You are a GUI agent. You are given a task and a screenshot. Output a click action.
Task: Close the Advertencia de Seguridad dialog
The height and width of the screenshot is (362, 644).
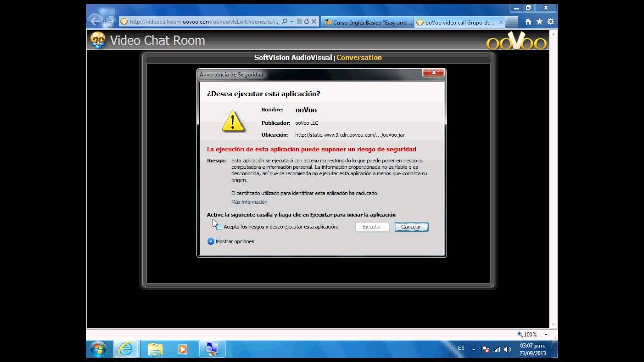click(x=433, y=73)
